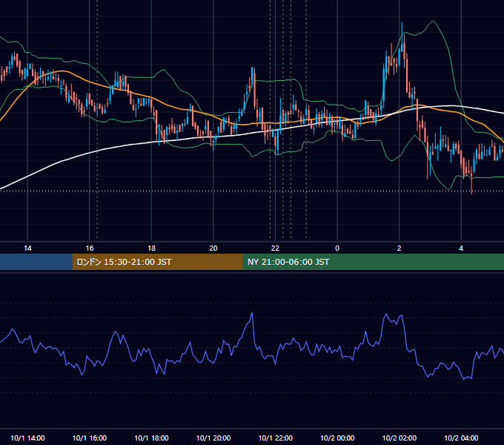
Task: Click the 10/1 14:00 date label
Action: tap(27, 438)
